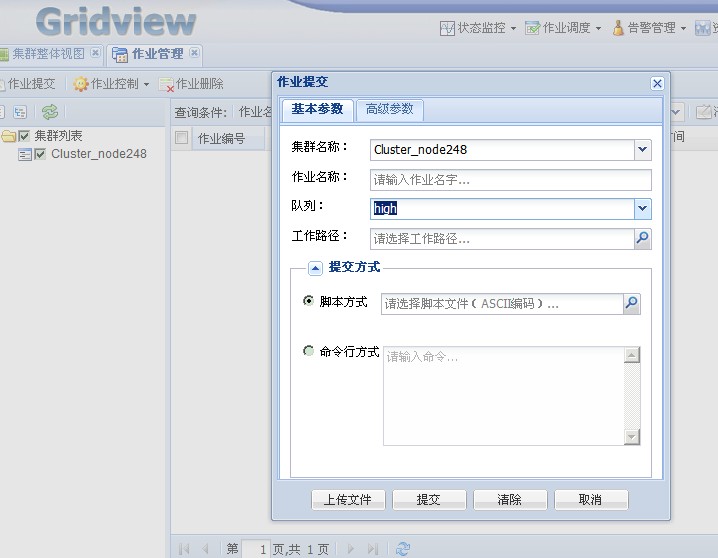Open the 队列 dropdown arrow

click(x=642, y=209)
